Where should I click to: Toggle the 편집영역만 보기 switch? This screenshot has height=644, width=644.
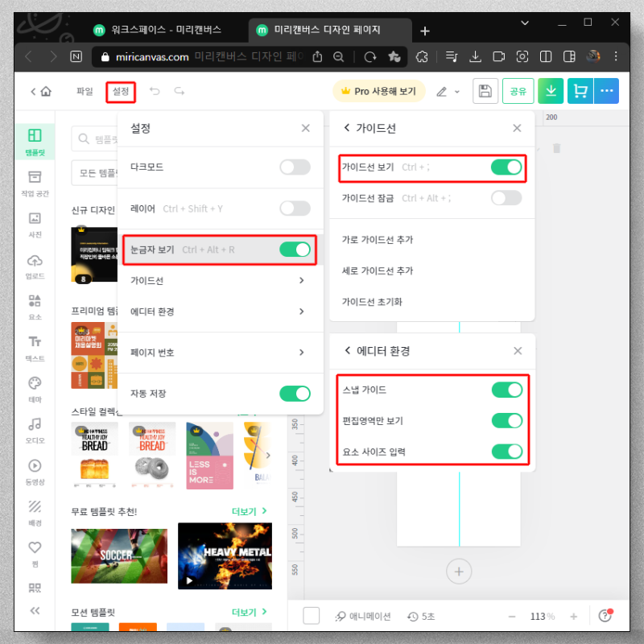click(507, 420)
